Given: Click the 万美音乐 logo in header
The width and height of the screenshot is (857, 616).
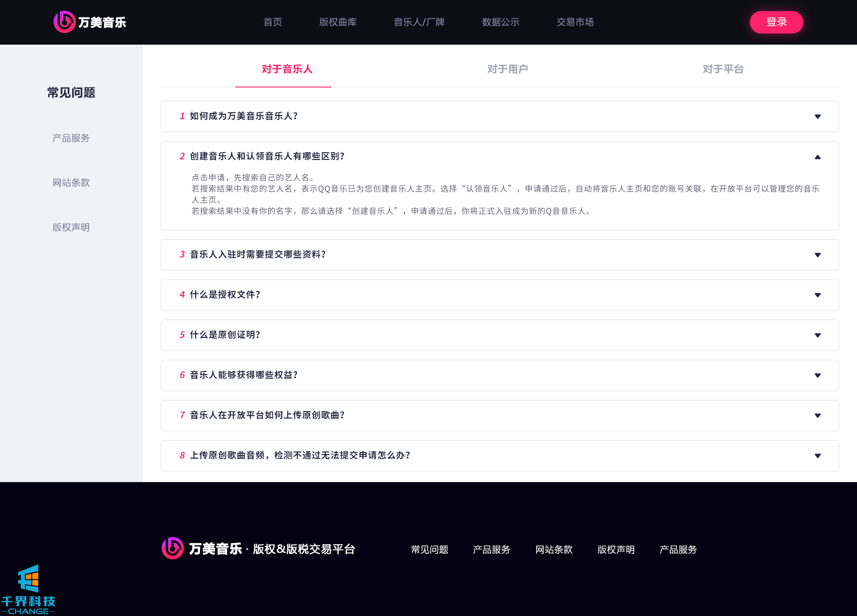Looking at the screenshot, I should [x=90, y=22].
